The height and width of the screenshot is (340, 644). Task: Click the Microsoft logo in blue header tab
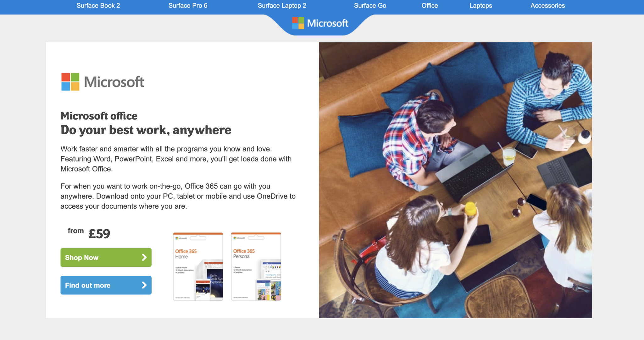[320, 23]
